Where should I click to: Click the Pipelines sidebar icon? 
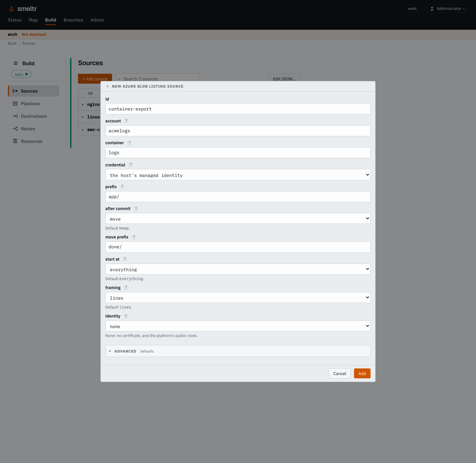15,104
